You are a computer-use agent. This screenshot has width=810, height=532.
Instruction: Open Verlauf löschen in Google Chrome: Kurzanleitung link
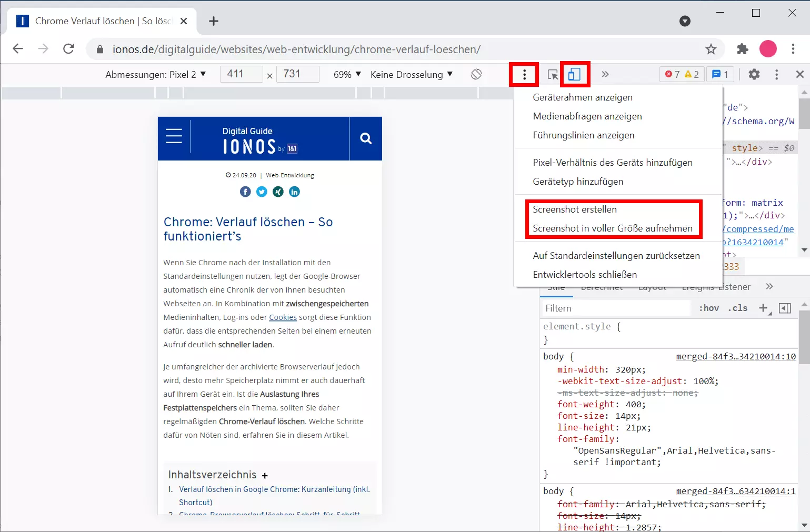pyautogui.click(x=274, y=496)
